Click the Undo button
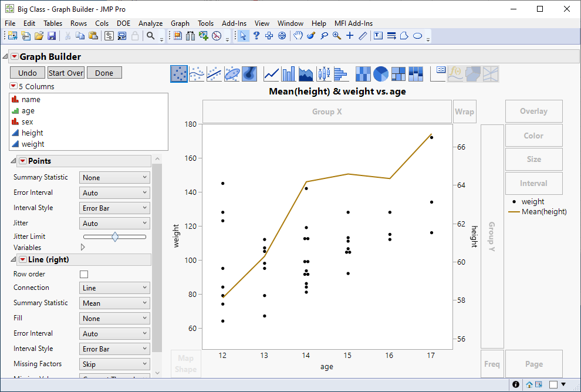This screenshot has width=581, height=392. (28, 73)
